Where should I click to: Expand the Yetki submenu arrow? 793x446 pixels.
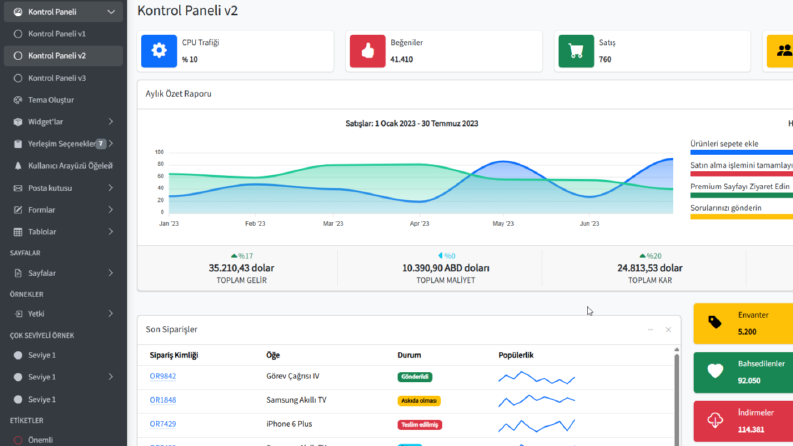111,314
